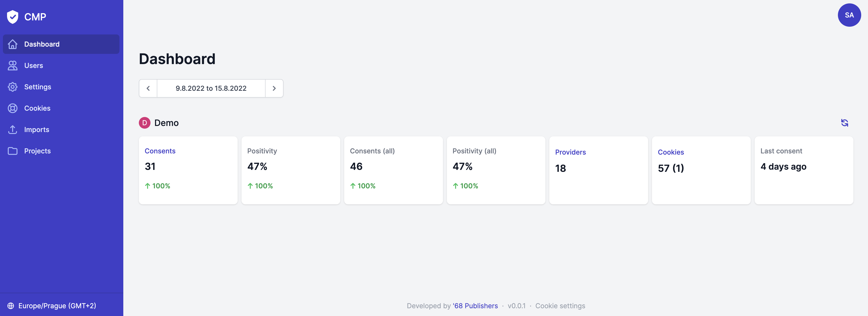
Task: Open the Providers link
Action: [570, 152]
